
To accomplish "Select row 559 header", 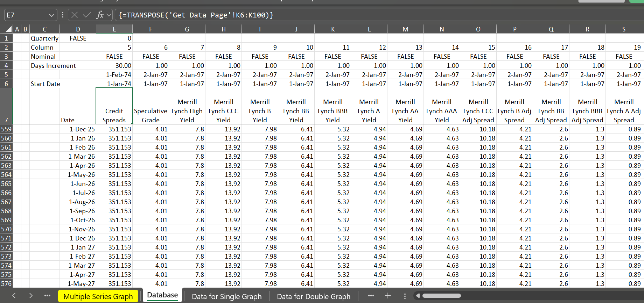I will [x=6, y=129].
